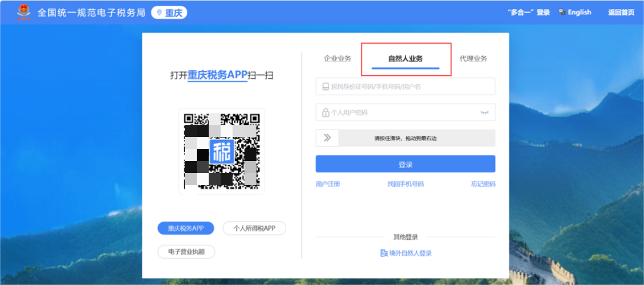Image resolution: width=644 pixels, height=285 pixels.
Task: Click the location pin icon in 重庆 pill
Action: (159, 13)
